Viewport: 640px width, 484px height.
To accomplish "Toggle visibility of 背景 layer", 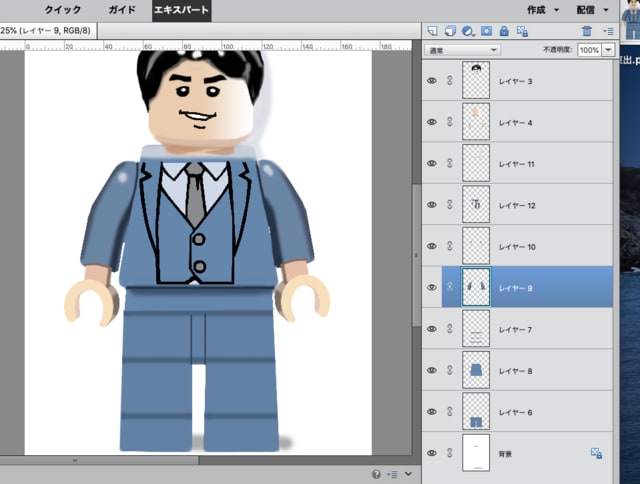I will point(432,453).
